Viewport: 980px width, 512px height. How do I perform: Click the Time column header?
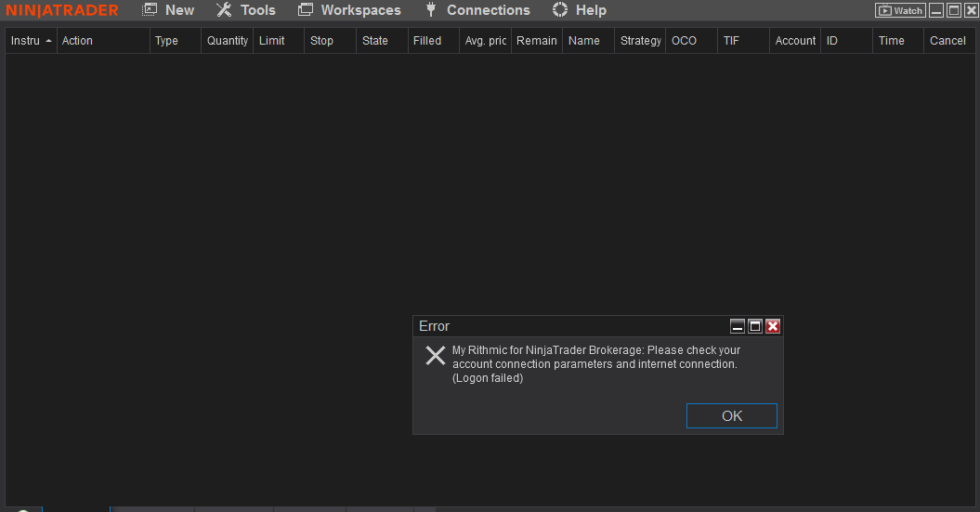point(898,41)
